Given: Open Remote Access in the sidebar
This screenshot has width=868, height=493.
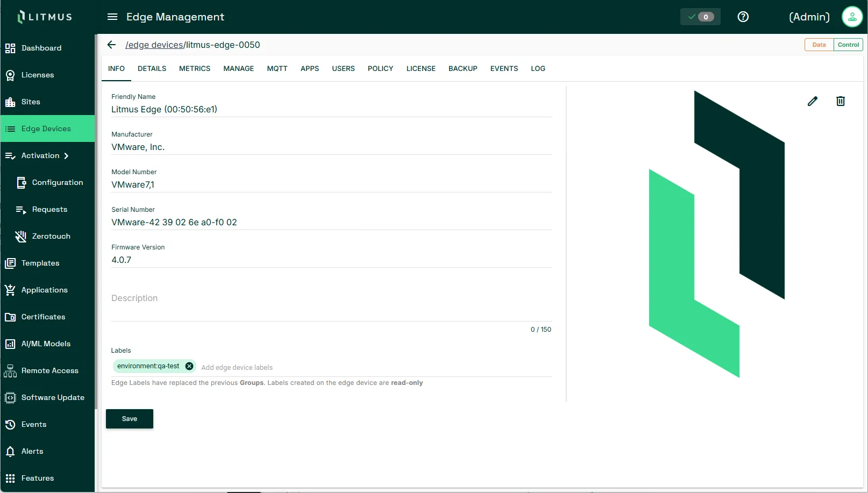Looking at the screenshot, I should tap(47, 370).
